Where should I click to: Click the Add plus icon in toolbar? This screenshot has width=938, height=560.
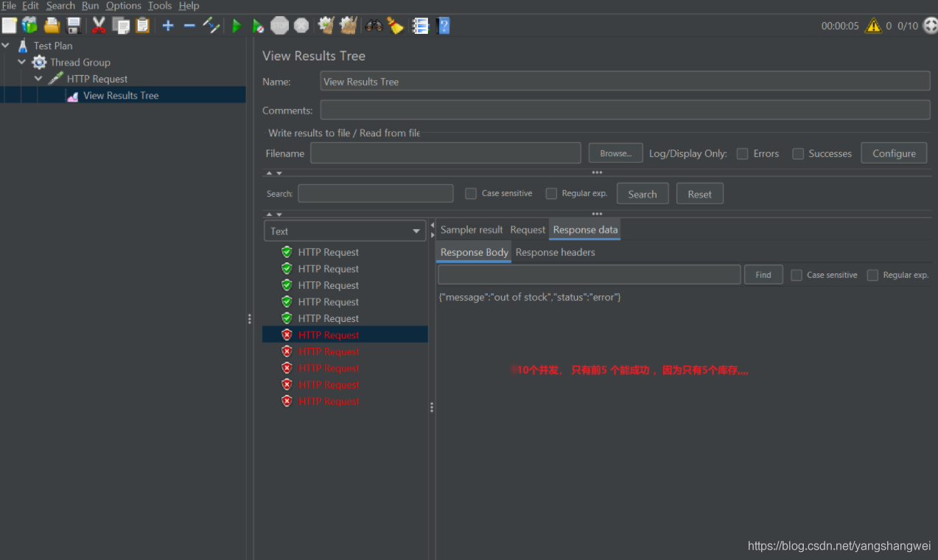(x=168, y=26)
